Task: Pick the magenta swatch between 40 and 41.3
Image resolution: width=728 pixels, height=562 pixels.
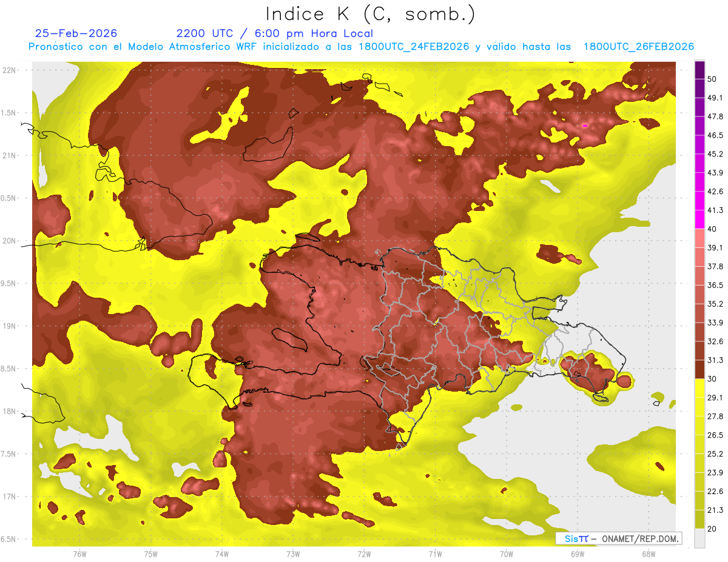Action: point(699,219)
